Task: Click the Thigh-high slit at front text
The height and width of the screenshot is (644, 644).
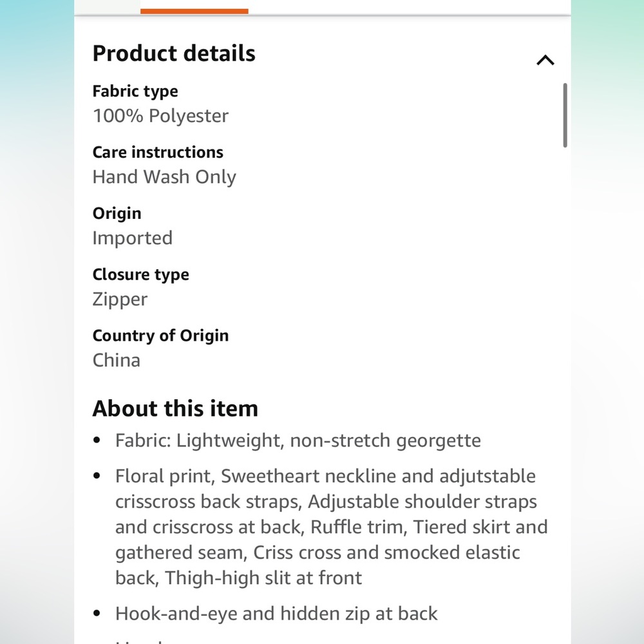Action: click(263, 578)
